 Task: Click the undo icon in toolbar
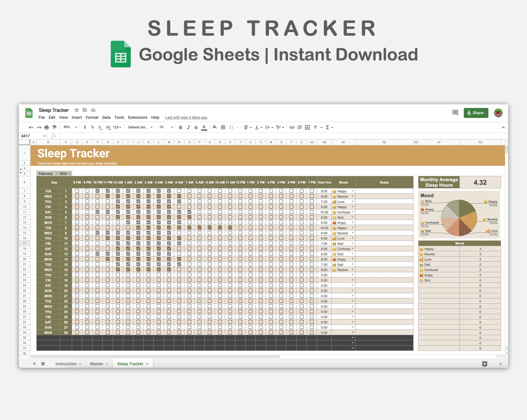pyautogui.click(x=31, y=127)
